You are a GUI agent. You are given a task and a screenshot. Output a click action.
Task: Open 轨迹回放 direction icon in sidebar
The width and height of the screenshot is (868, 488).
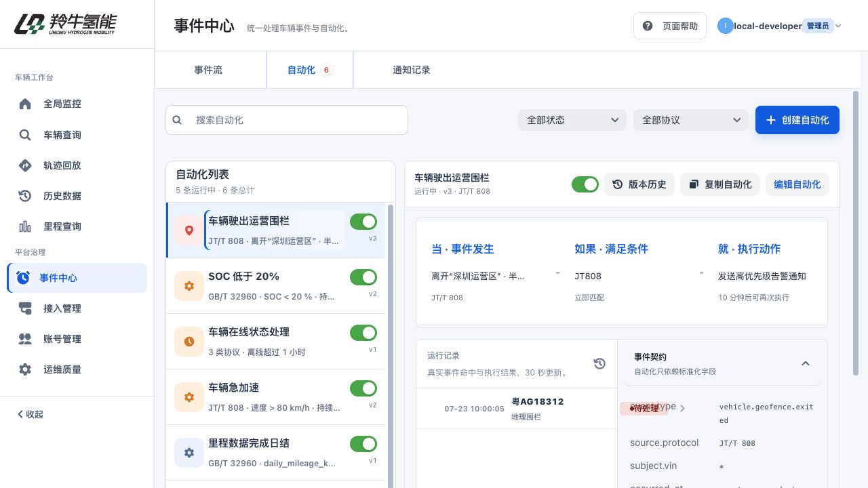[x=25, y=165]
